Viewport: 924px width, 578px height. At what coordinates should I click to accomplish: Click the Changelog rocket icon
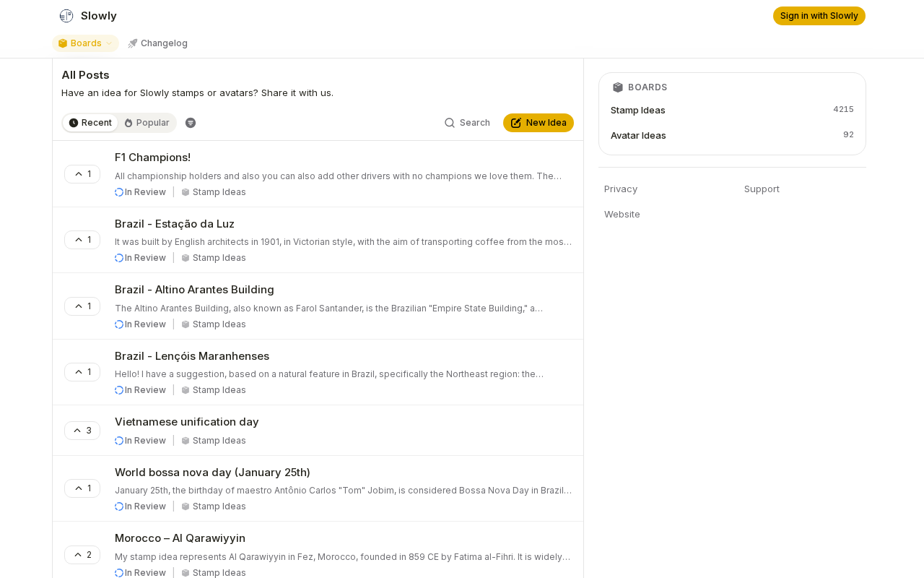tap(133, 43)
